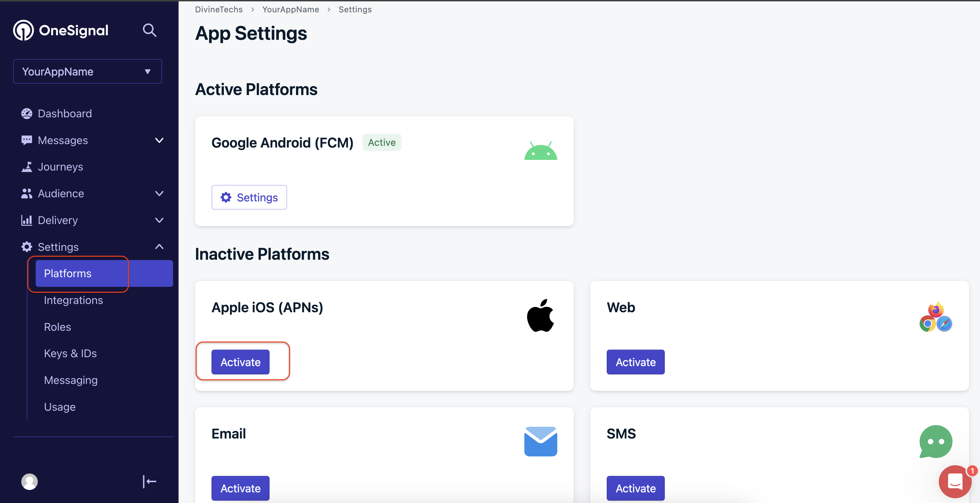The width and height of the screenshot is (980, 503).
Task: Click the user avatar icon
Action: click(x=29, y=481)
